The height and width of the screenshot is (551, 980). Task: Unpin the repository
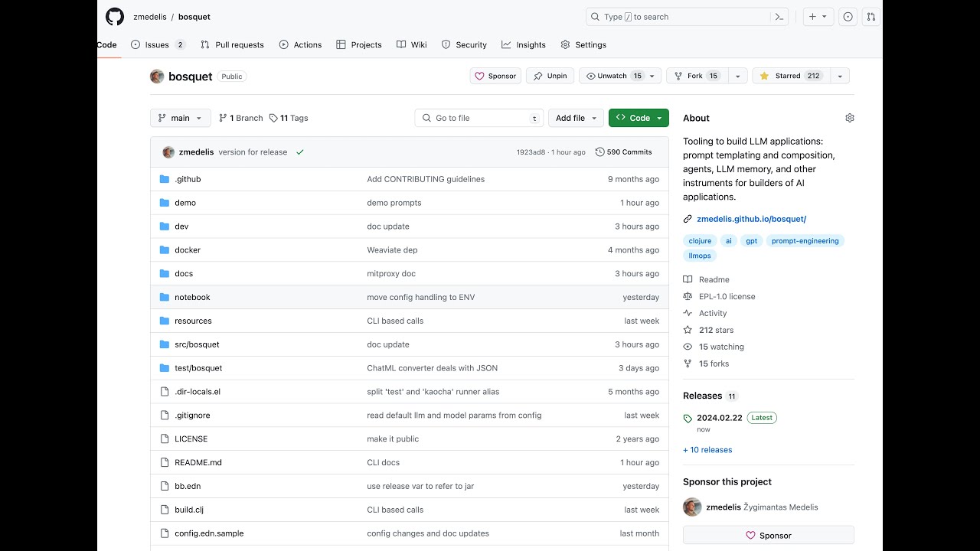click(x=550, y=76)
